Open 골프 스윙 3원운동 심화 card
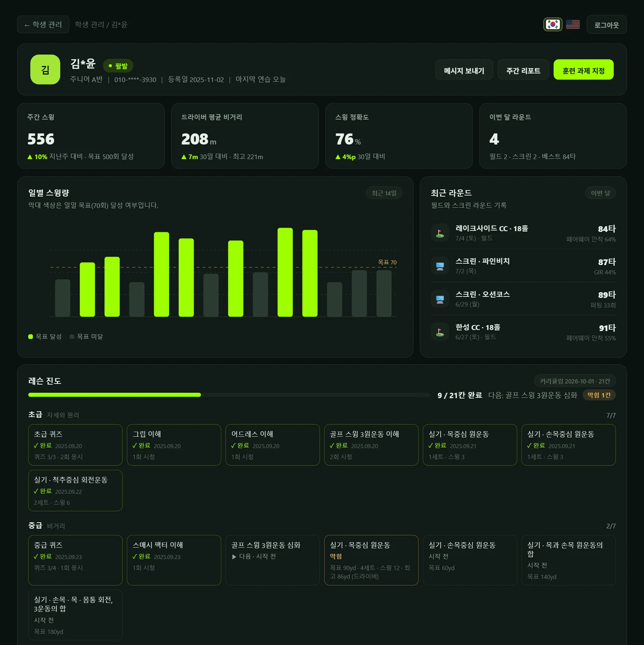 coord(273,560)
